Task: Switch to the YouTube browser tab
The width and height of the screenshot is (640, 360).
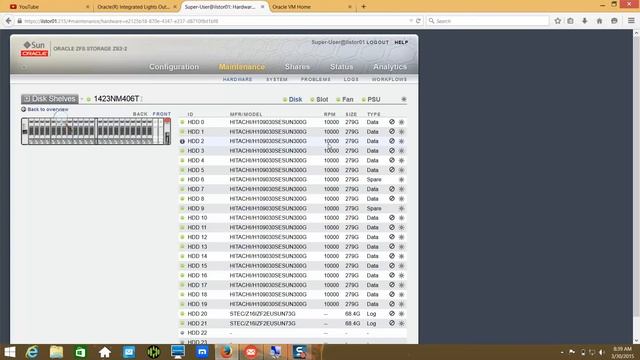Action: pos(48,7)
